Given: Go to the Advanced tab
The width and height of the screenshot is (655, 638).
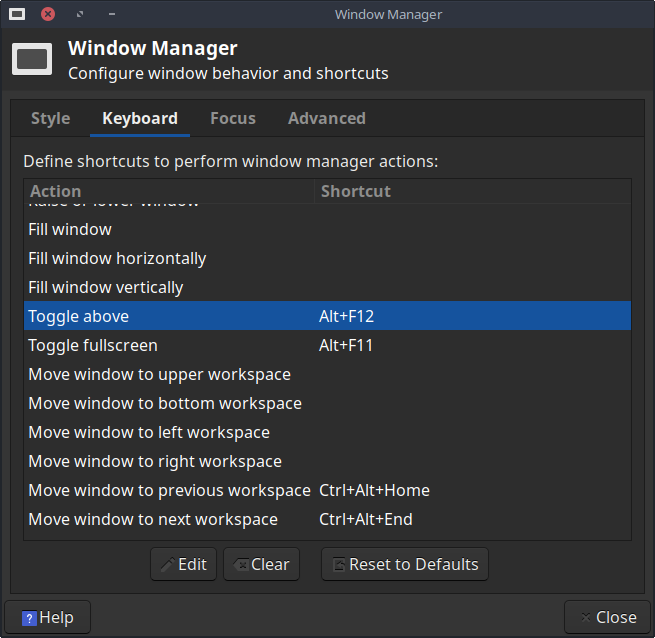Looking at the screenshot, I should (327, 118).
